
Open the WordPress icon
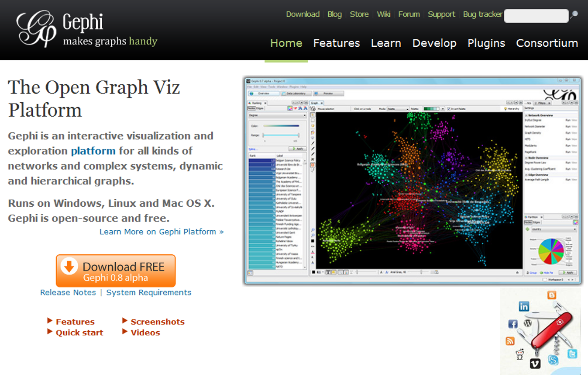(527, 323)
